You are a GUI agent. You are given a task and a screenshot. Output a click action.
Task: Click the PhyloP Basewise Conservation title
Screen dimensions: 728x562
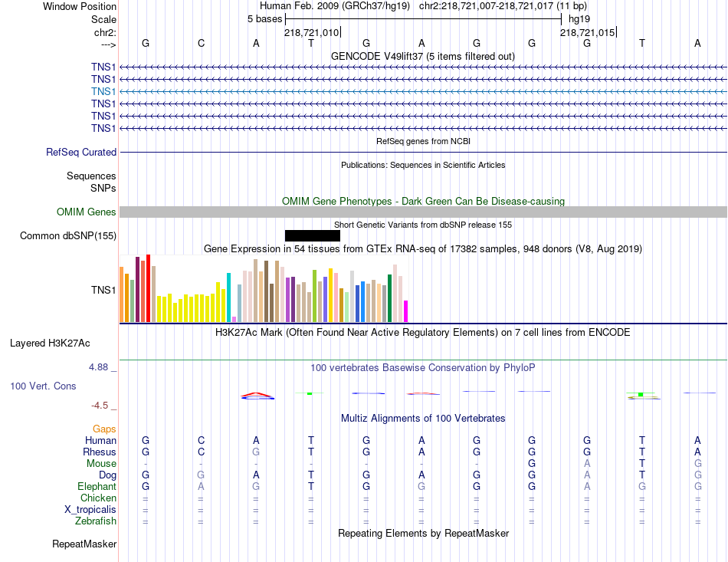423,368
